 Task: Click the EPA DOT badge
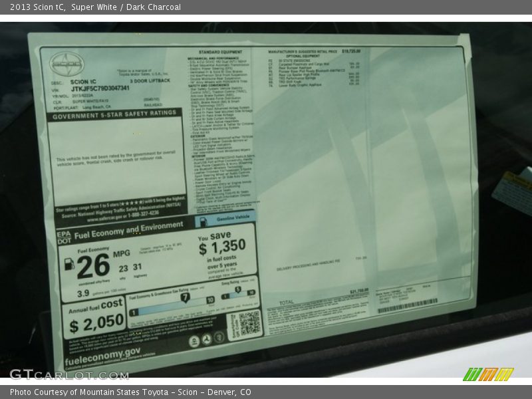click(x=64, y=238)
